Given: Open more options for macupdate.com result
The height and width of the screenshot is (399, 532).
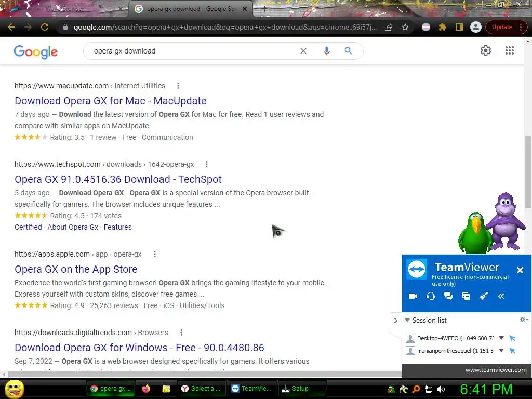Looking at the screenshot, I should 178,86.
